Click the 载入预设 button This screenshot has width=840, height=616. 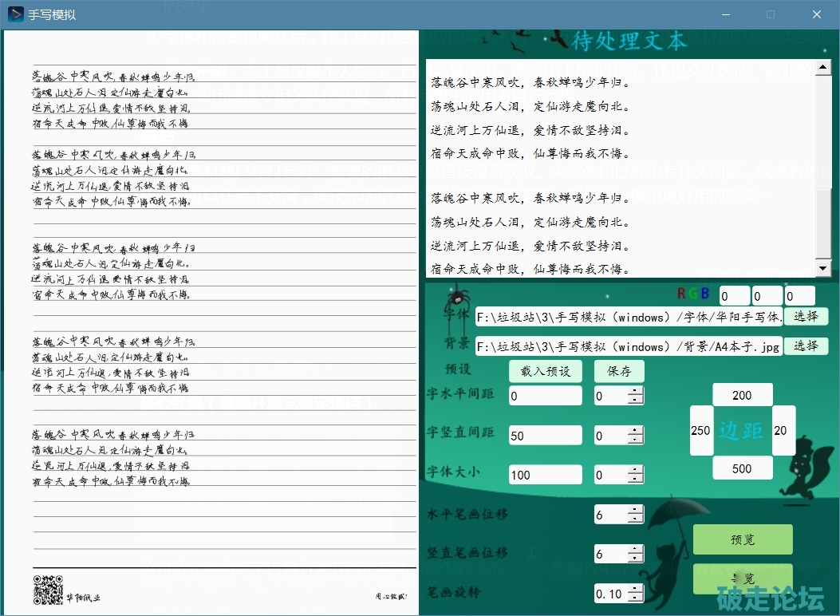click(x=546, y=371)
